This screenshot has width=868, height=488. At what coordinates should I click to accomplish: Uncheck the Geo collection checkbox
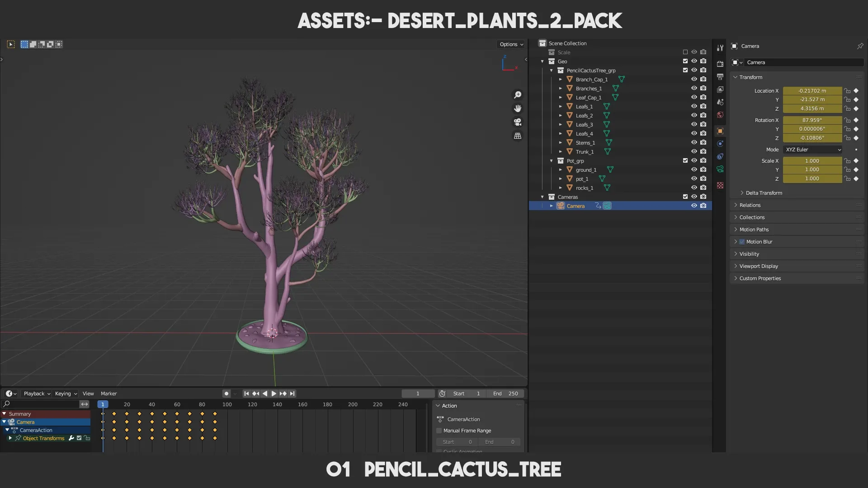(x=685, y=61)
